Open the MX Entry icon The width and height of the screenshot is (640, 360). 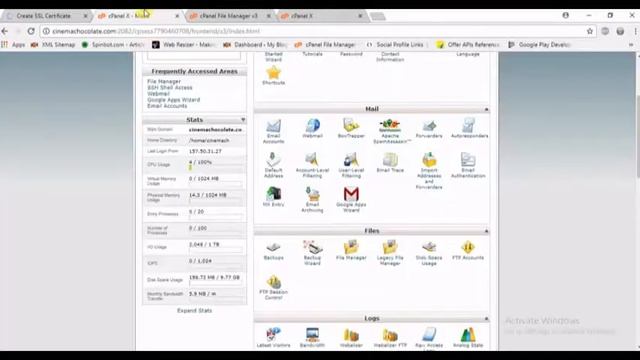[273, 194]
